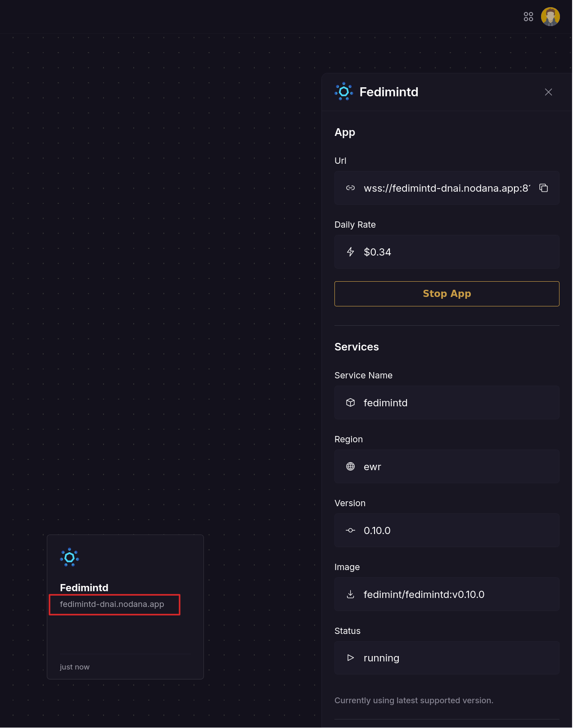Close the Fedimintd details panel
The width and height of the screenshot is (573, 728).
(x=548, y=92)
